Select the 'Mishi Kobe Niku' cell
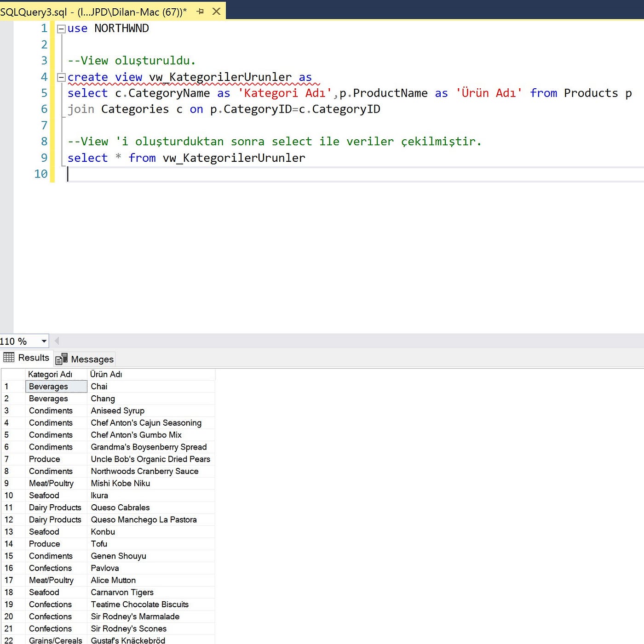The image size is (644, 644). click(151, 483)
